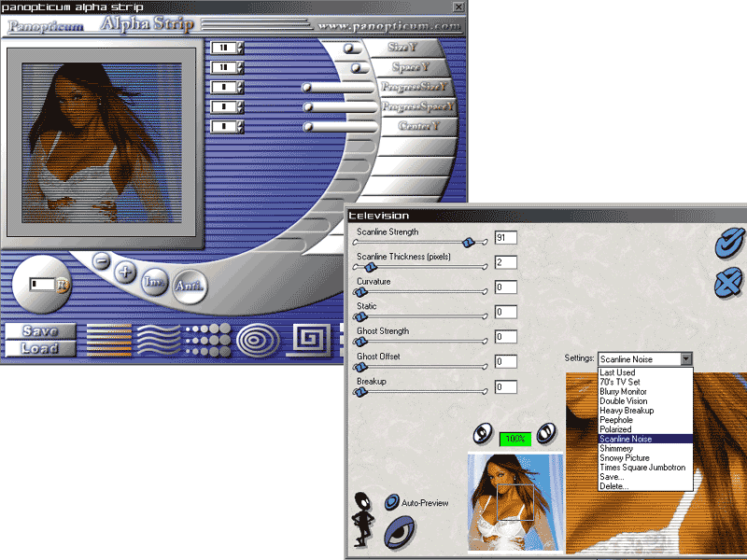This screenshot has height=560, width=747.
Task: Choose the highlighted Scanline Noise preset
Action: tap(645, 439)
